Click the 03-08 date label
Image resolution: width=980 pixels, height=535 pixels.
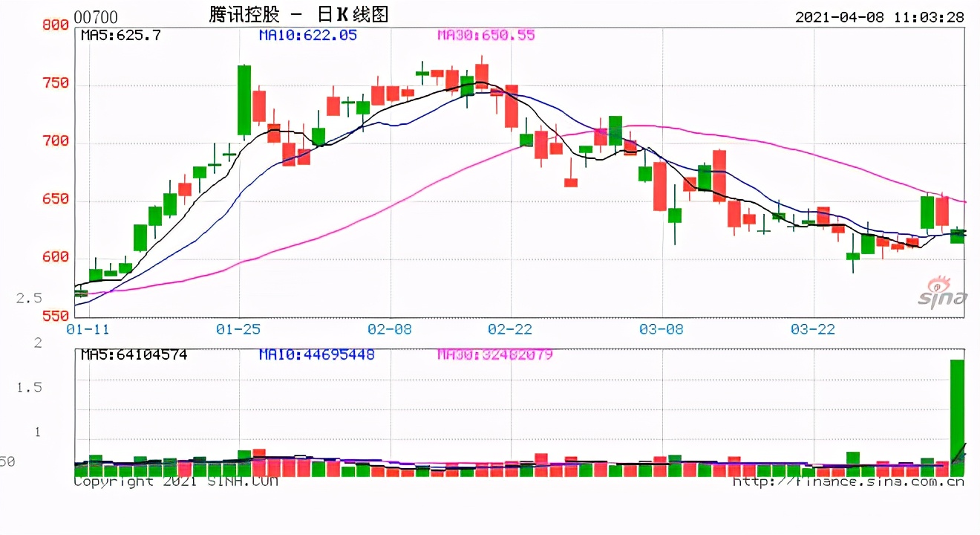coord(662,328)
